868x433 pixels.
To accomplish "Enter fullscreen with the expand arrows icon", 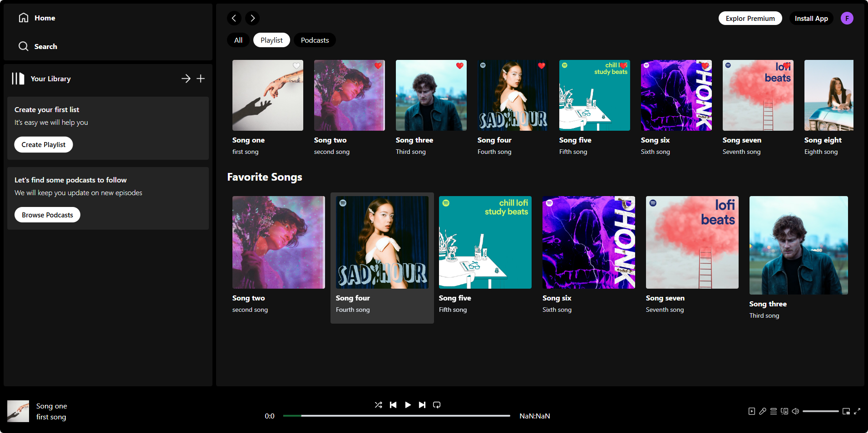I will 857,411.
